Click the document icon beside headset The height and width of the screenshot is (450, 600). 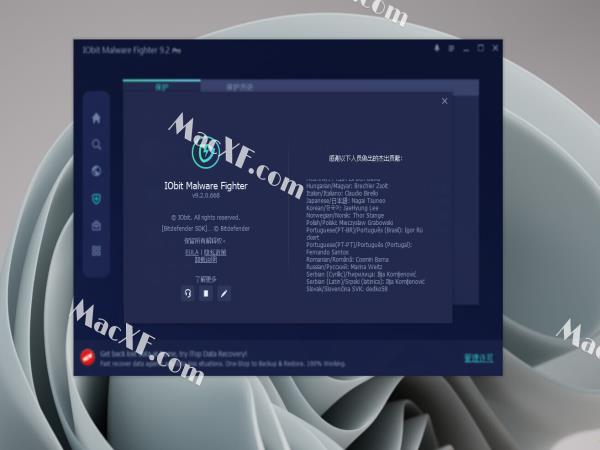click(206, 293)
